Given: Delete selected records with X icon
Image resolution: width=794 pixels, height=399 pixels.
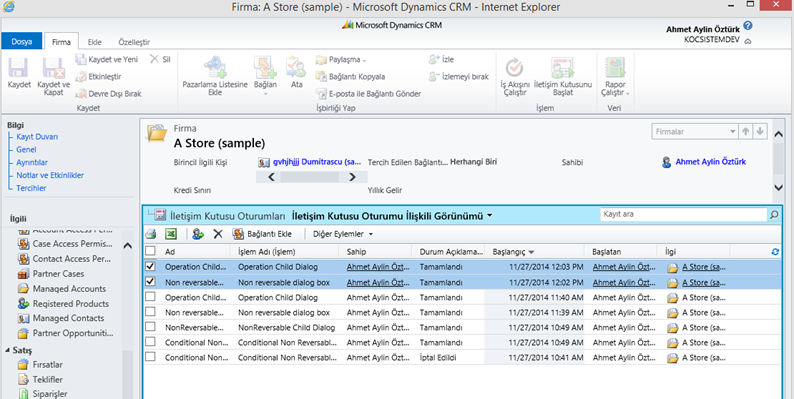Looking at the screenshot, I should coord(218,234).
